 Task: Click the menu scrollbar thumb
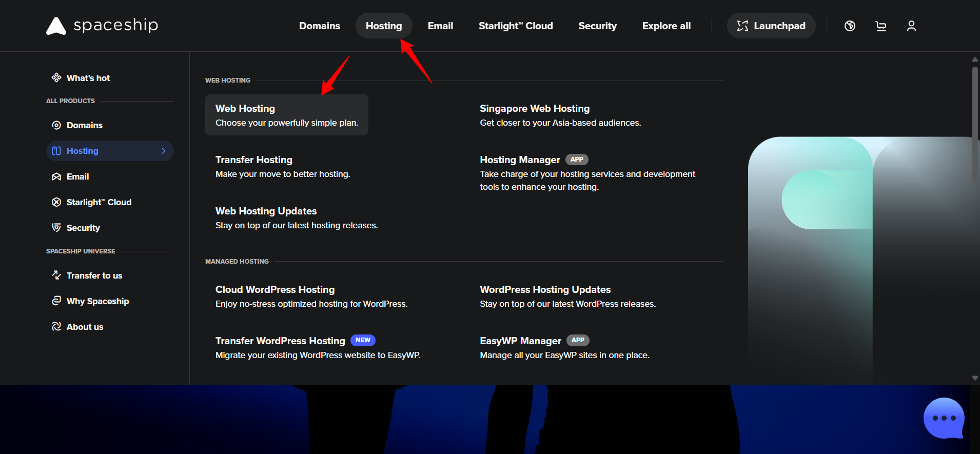pos(975,124)
